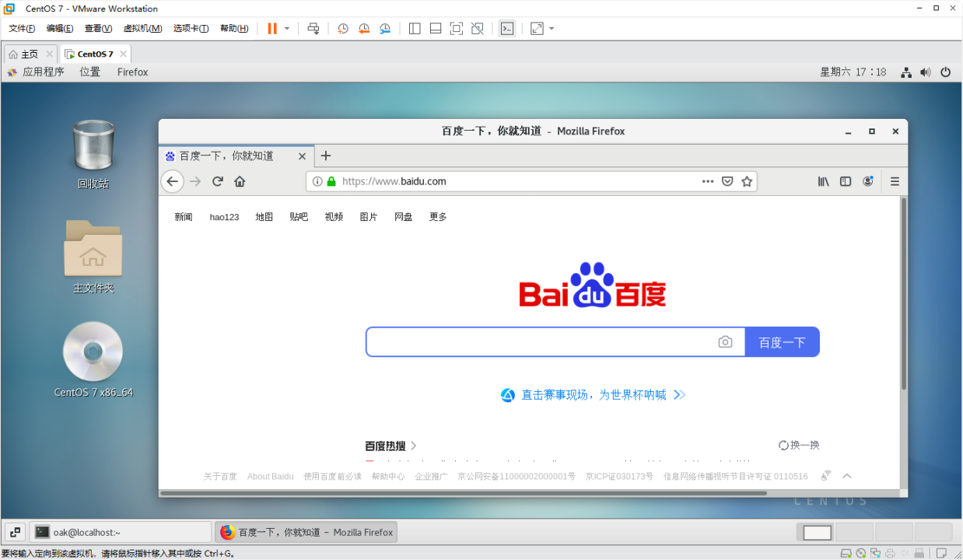Click the volume speaker icon in the CentOS panel
This screenshot has height=560, width=963.
(926, 72)
